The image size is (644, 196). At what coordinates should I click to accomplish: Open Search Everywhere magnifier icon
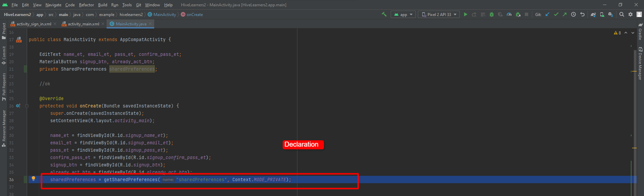point(622,15)
